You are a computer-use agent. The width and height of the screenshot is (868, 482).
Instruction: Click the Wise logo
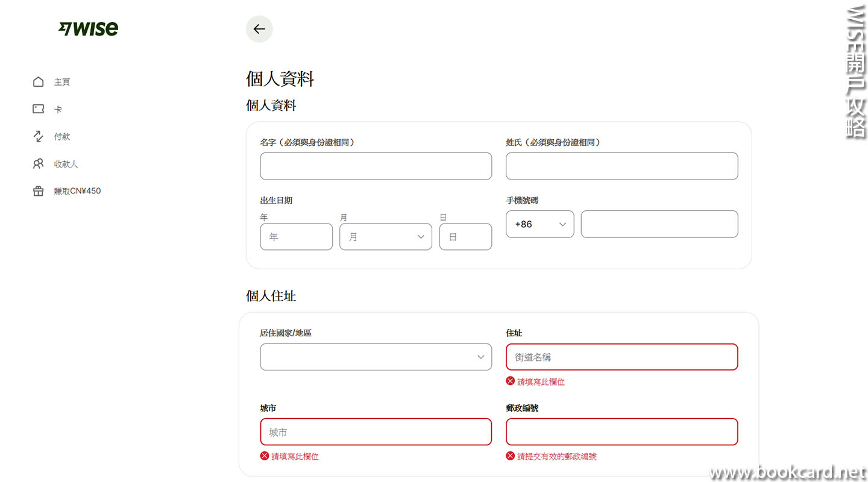pyautogui.click(x=88, y=29)
